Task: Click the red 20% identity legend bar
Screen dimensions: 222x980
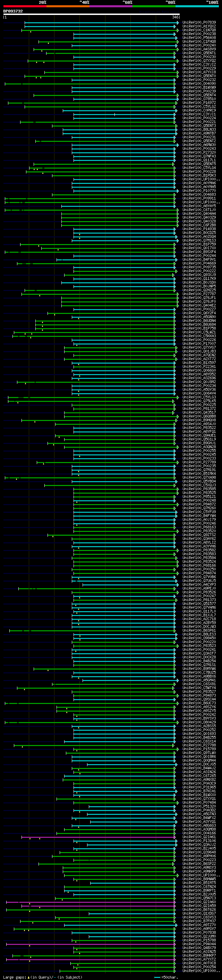Action: 25,6
